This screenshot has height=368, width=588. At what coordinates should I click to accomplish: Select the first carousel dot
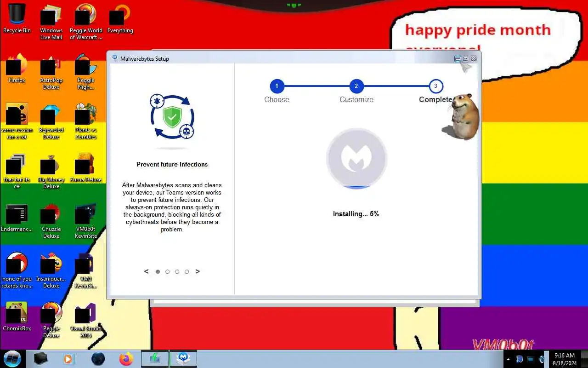coord(158,272)
